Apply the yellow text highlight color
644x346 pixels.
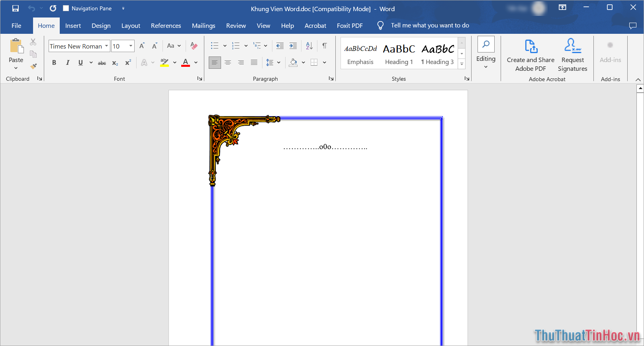pos(164,62)
